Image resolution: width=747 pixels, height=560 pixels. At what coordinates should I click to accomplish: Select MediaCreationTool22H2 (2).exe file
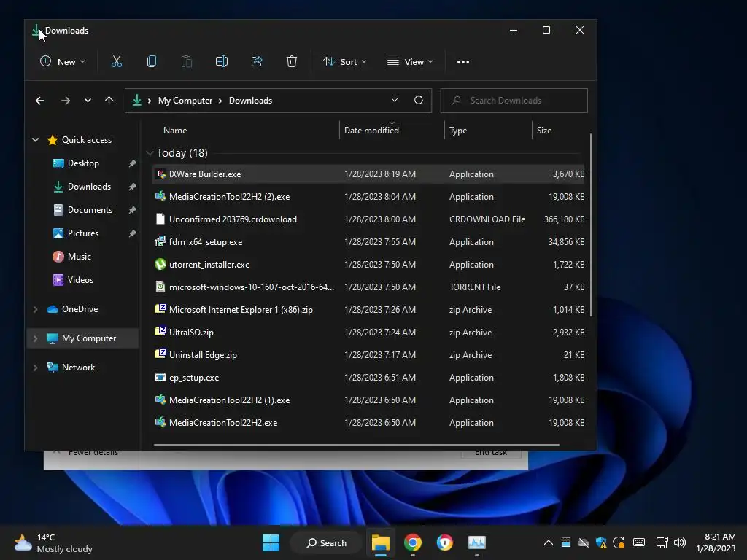coord(368,197)
